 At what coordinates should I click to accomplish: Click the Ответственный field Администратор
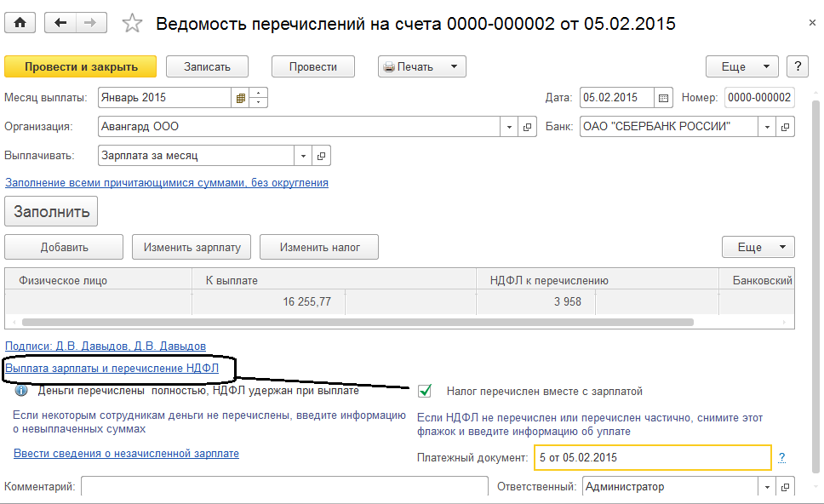click(670, 487)
